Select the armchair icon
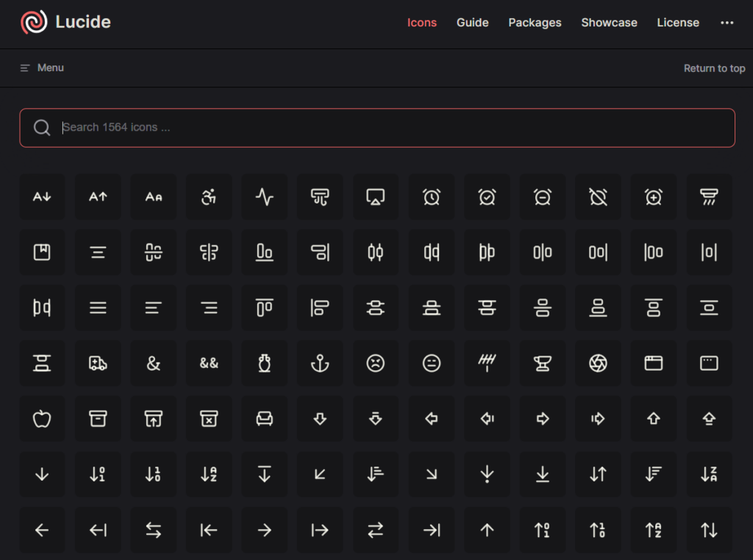This screenshot has width=753, height=560. click(x=265, y=419)
